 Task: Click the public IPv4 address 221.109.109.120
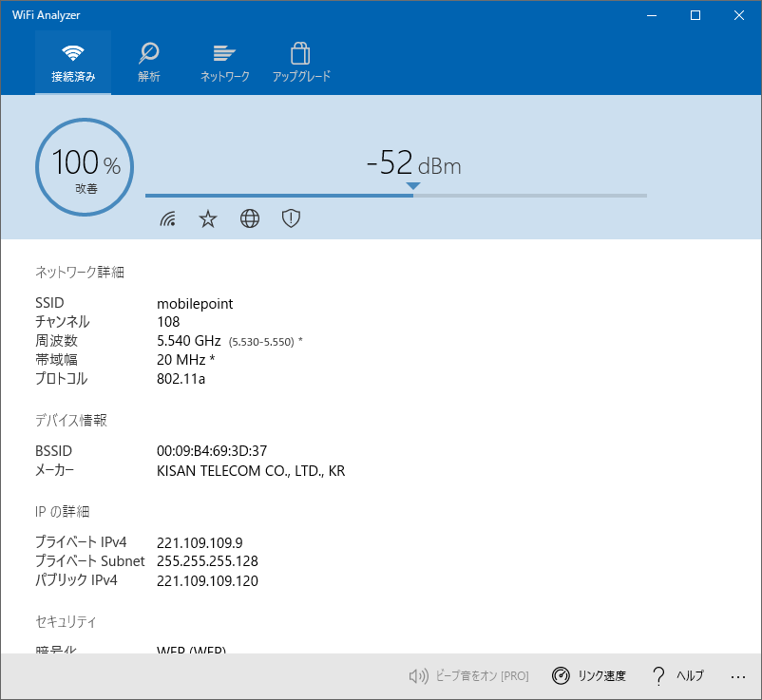(x=207, y=580)
